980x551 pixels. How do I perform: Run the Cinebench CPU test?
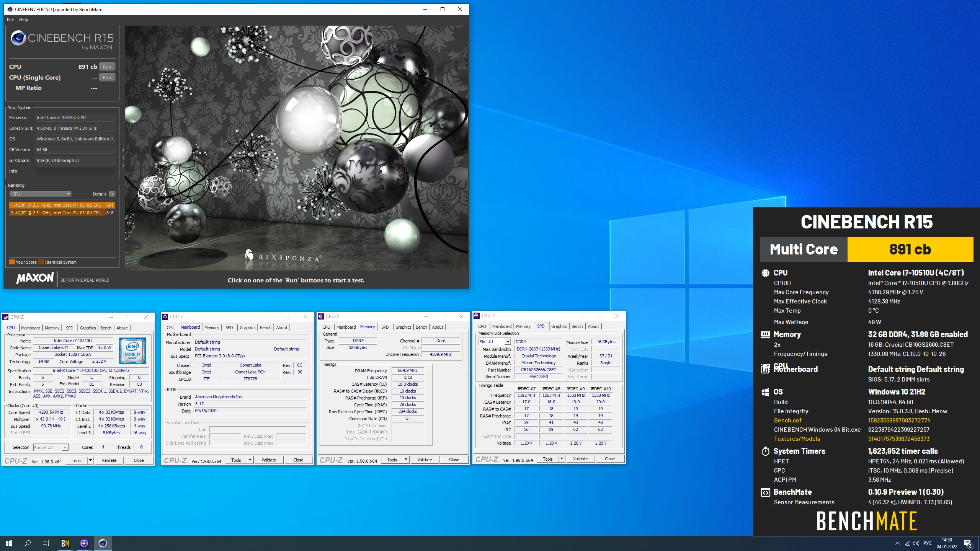107,67
